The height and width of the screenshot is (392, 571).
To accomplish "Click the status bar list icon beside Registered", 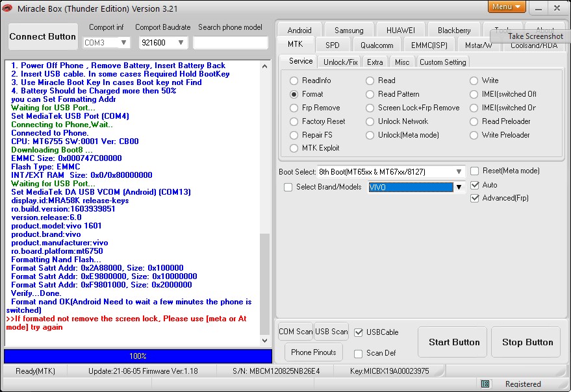I will [485, 384].
